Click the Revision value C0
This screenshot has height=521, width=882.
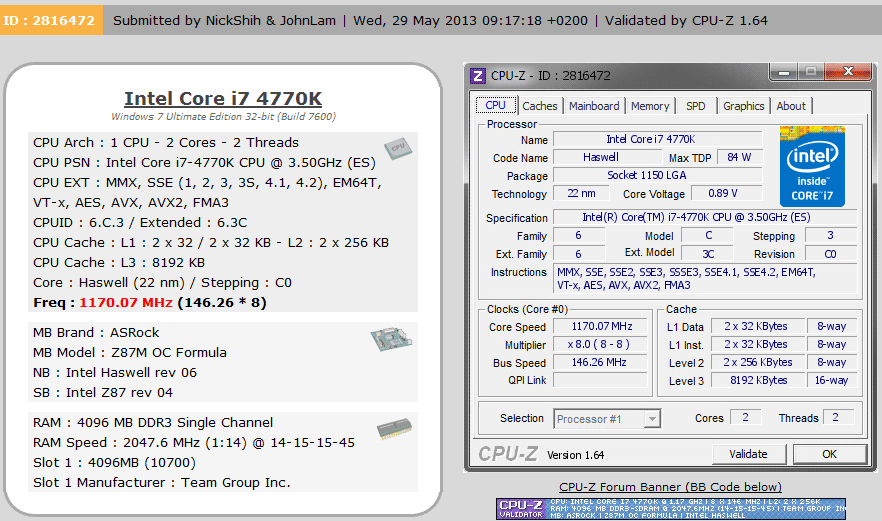point(831,254)
